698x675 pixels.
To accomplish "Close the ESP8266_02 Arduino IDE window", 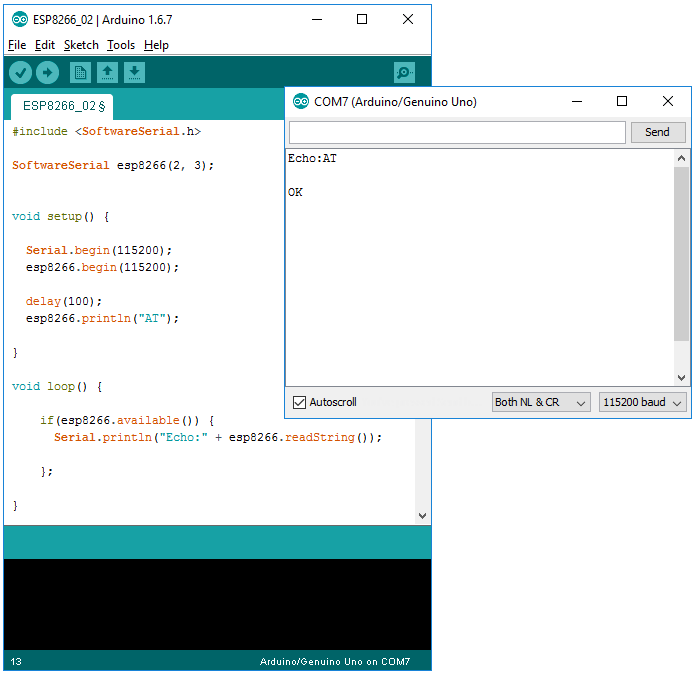I will click(408, 20).
